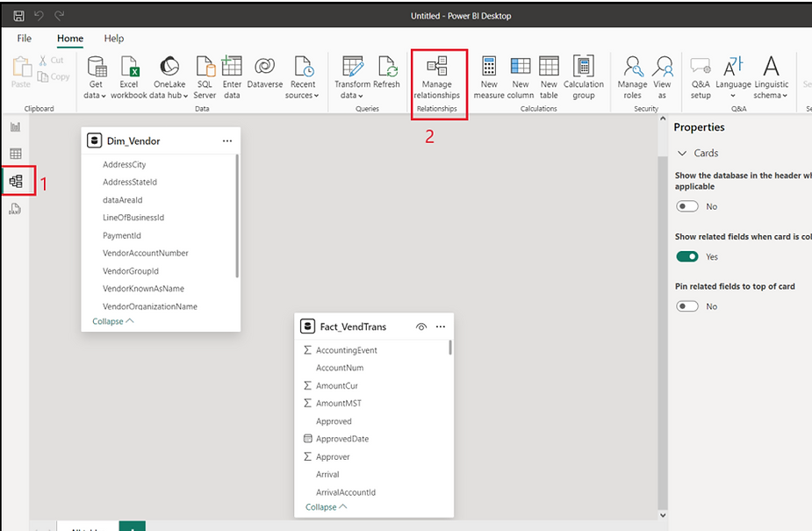Collapse the Dim_Vendor table card

[x=113, y=321]
